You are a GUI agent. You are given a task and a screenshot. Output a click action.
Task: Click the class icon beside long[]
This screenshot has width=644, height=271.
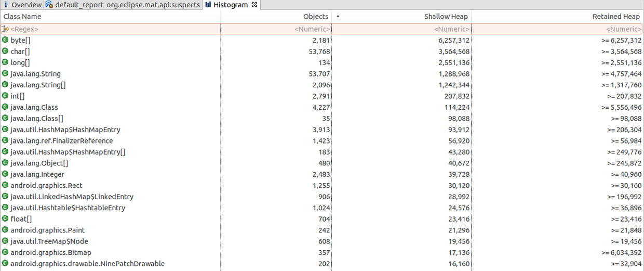tap(5, 62)
